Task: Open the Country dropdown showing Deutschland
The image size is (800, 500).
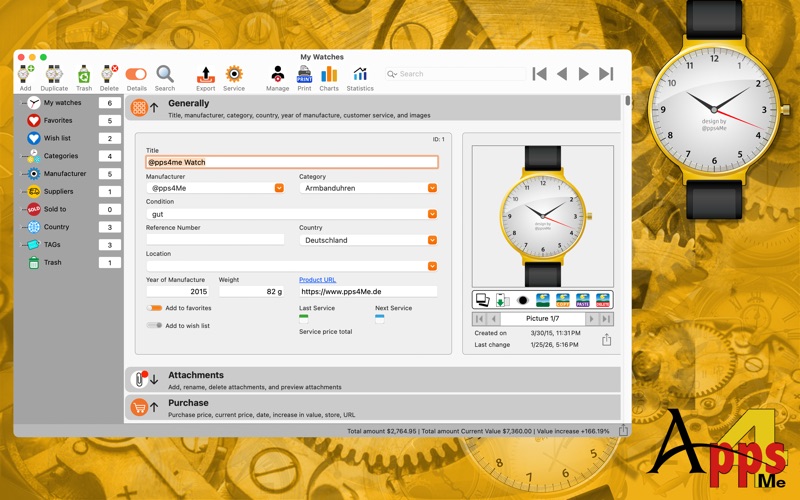Action: pyautogui.click(x=432, y=240)
